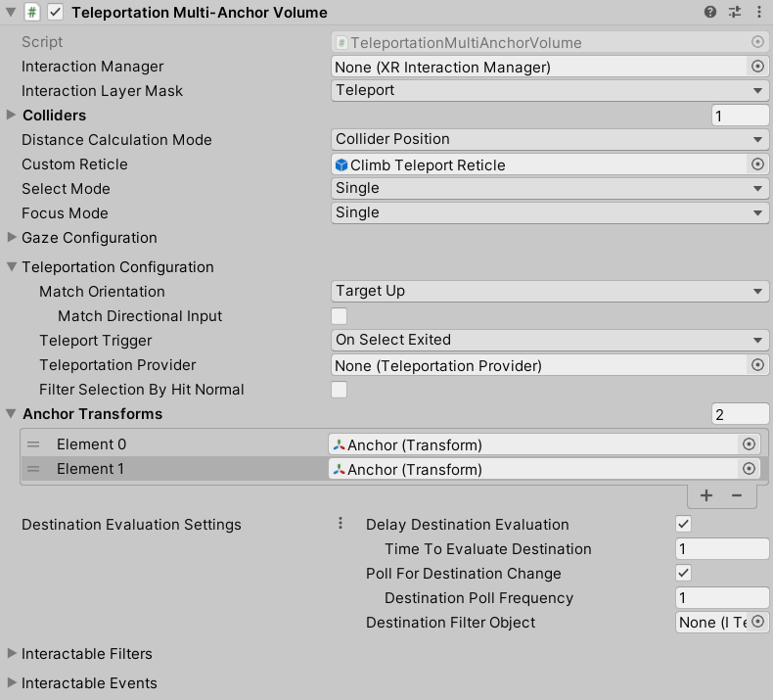This screenshot has height=700, width=773.
Task: Remove anchor element with minus button
Action: pyautogui.click(x=737, y=495)
